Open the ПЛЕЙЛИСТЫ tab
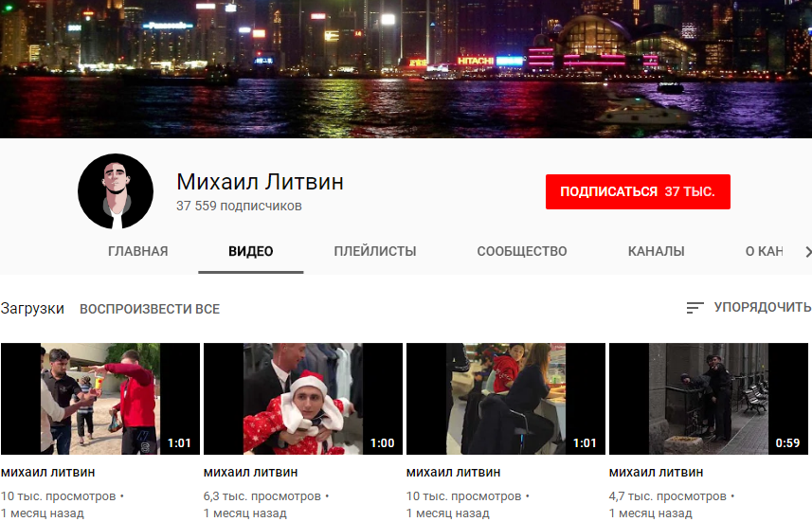The image size is (812, 522). [x=375, y=252]
